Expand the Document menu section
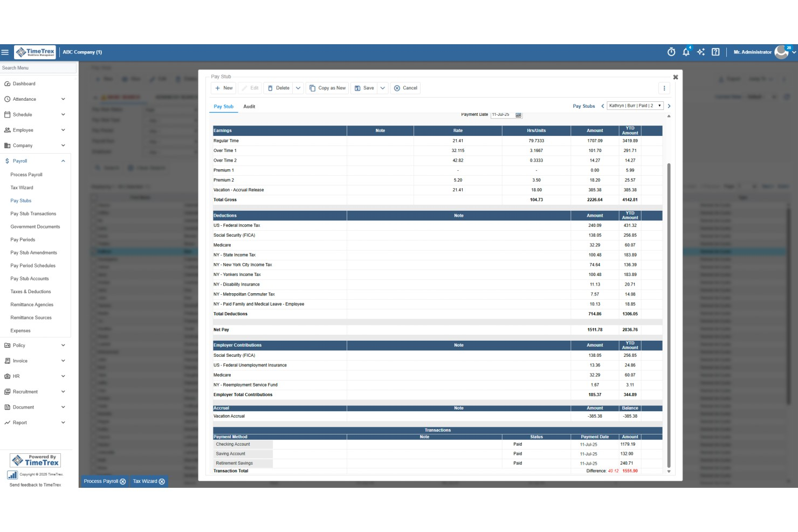 coord(63,407)
